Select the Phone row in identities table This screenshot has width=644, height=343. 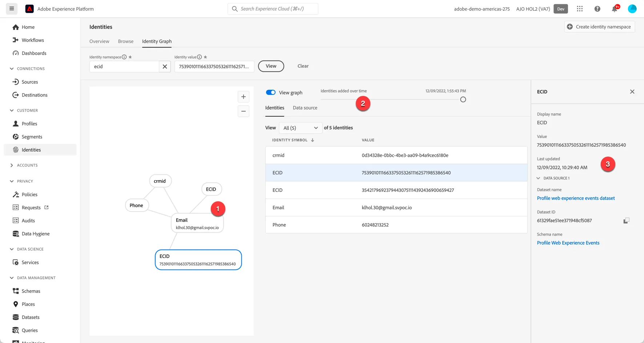click(396, 225)
